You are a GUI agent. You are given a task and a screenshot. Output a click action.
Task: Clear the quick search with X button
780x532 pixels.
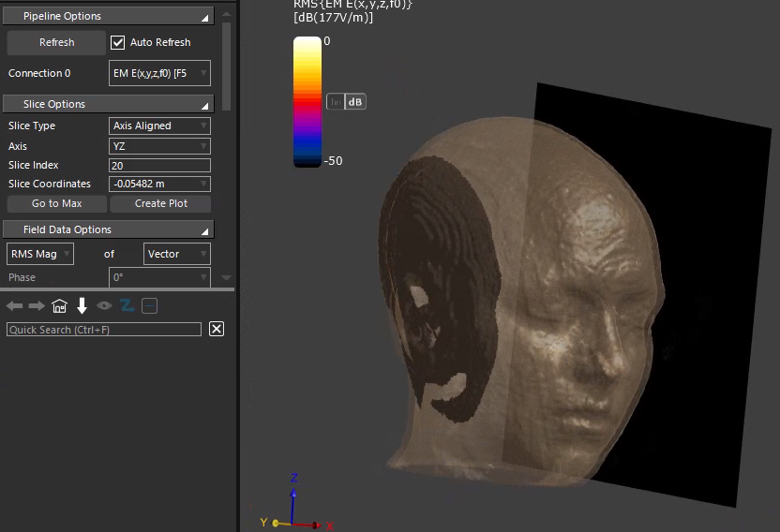[x=217, y=329]
